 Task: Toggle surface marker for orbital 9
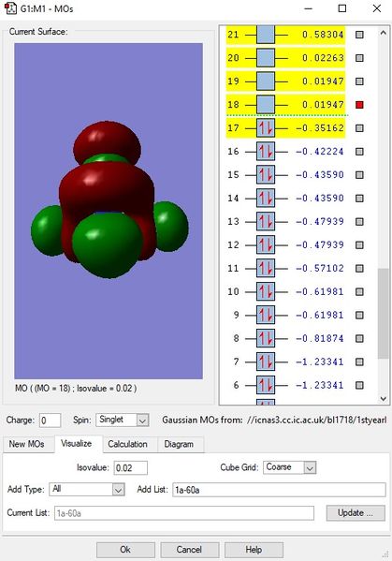[359, 315]
